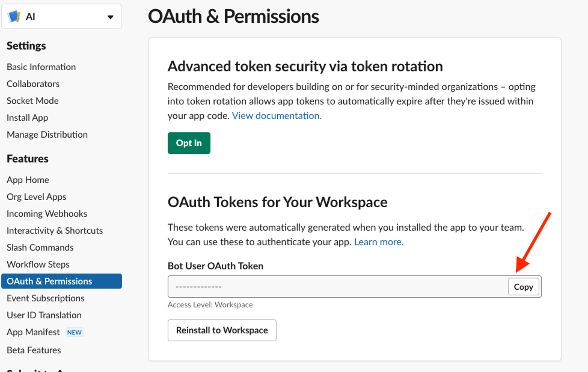Follow the View documentation link

click(x=277, y=116)
